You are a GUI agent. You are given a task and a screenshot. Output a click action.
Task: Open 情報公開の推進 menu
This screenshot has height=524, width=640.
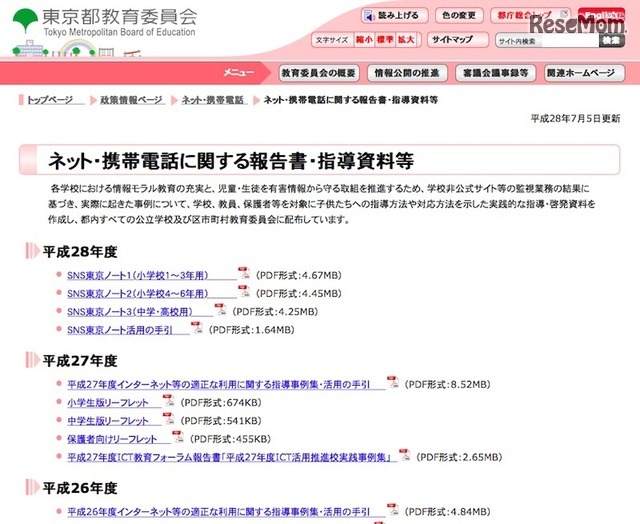[407, 73]
